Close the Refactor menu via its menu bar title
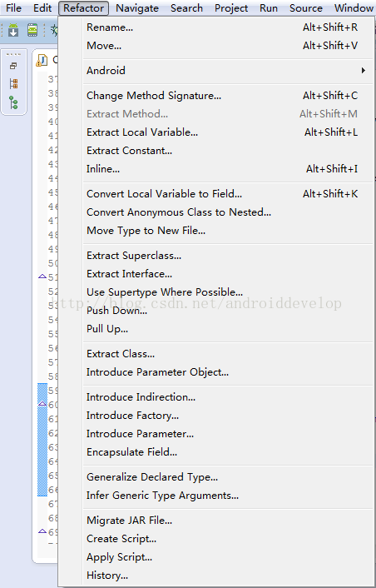Viewport: 376px width, 588px height. (x=83, y=7)
